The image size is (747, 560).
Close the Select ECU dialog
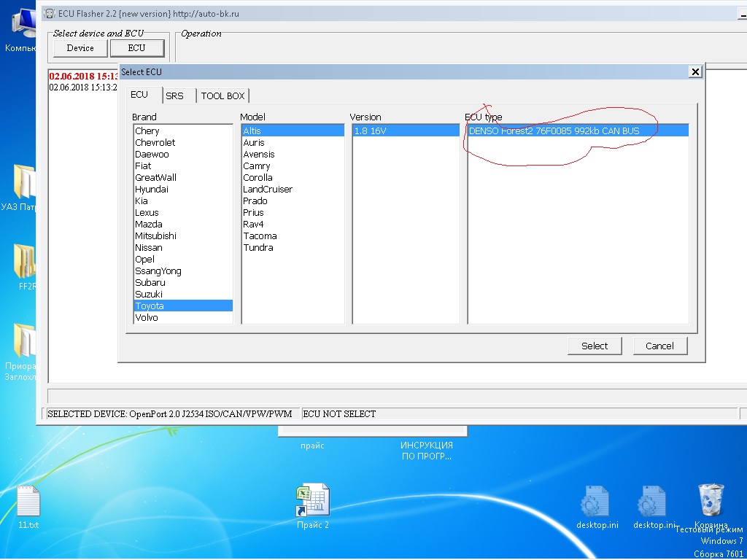(x=695, y=71)
